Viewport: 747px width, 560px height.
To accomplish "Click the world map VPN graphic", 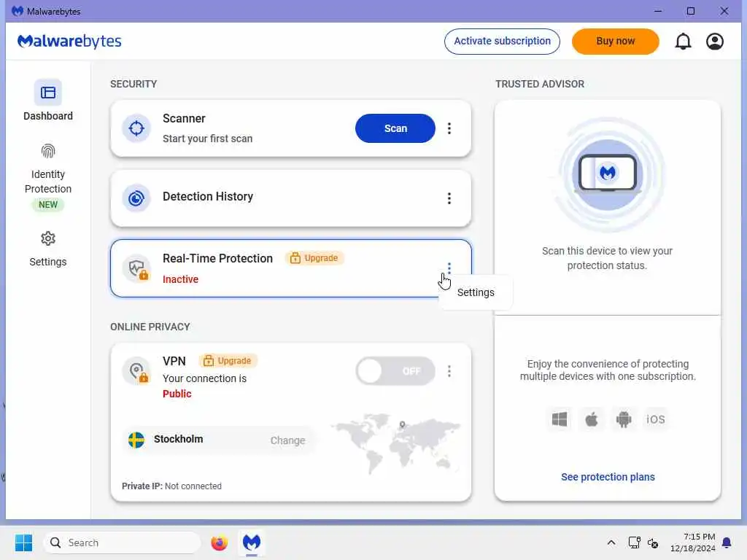I will click(395, 443).
